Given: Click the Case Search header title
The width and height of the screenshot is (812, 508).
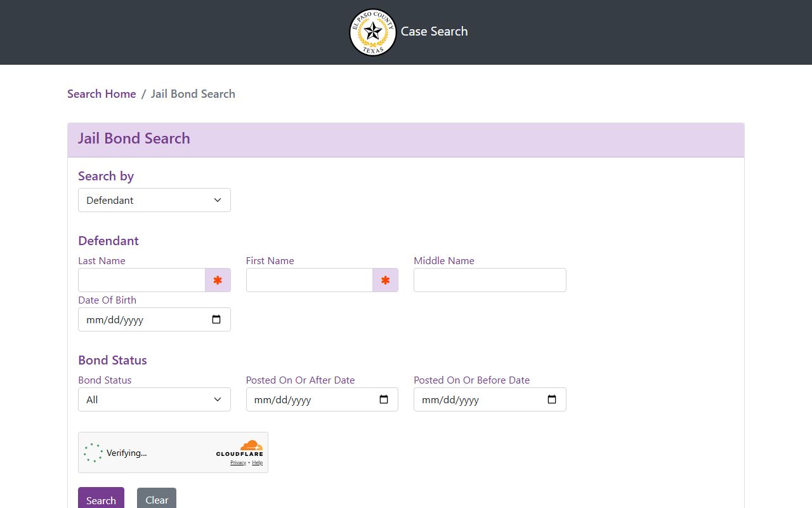Looking at the screenshot, I should pyautogui.click(x=434, y=31).
